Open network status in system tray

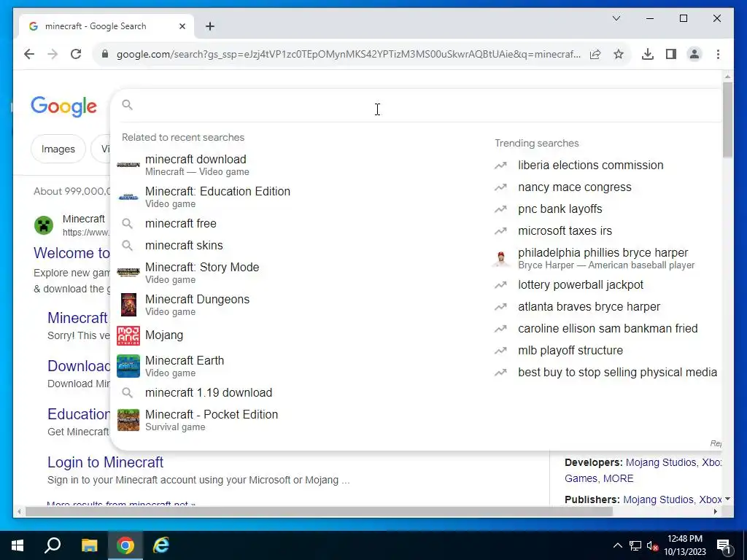635,545
